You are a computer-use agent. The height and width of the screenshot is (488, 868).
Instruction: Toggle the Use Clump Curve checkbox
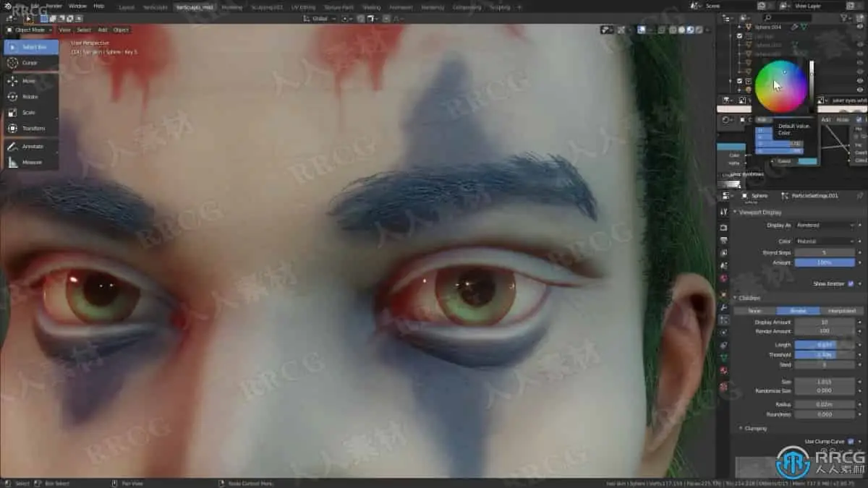851,441
